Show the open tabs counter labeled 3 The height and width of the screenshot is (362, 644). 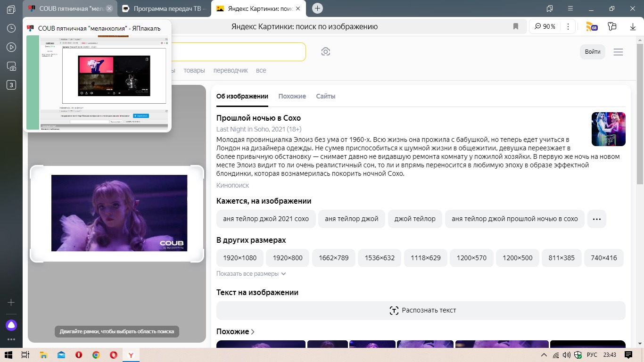coord(11,85)
